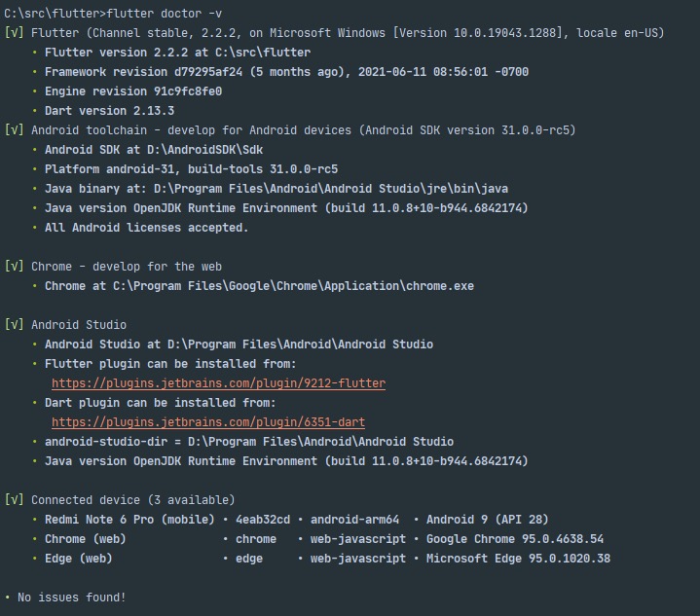Click the checkmark beside Flutter channel stable
Image resolution: width=700 pixels, height=616 pixels.
[x=14, y=32]
